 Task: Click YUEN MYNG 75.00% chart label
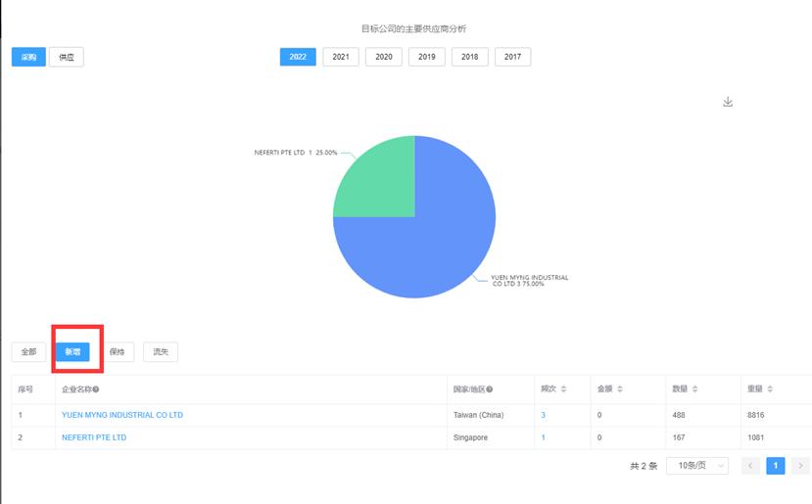[x=529, y=281]
